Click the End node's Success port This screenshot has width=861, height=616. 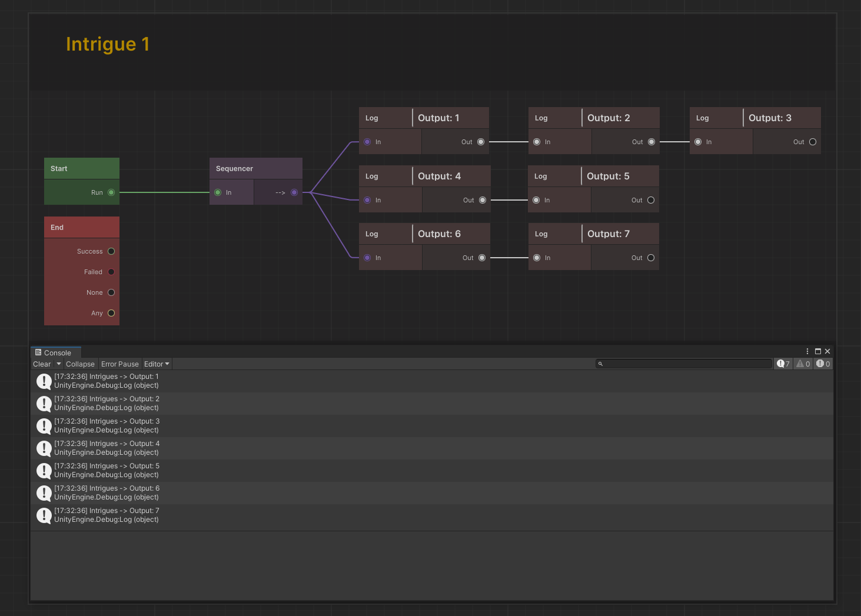click(x=111, y=251)
